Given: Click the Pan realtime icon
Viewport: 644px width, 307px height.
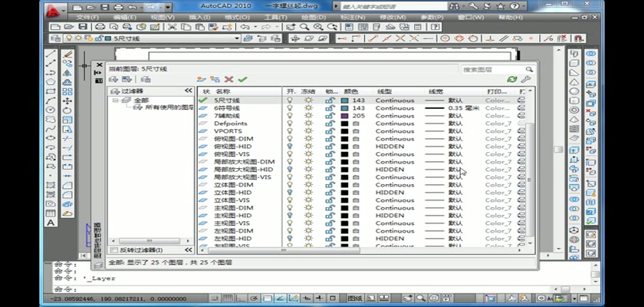Looking at the screenshot, I should click(291, 27).
